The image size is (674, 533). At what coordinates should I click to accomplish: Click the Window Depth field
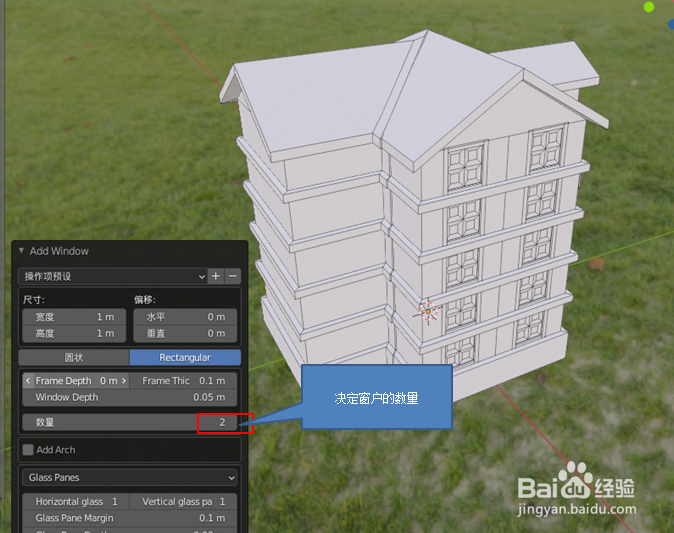(130, 397)
